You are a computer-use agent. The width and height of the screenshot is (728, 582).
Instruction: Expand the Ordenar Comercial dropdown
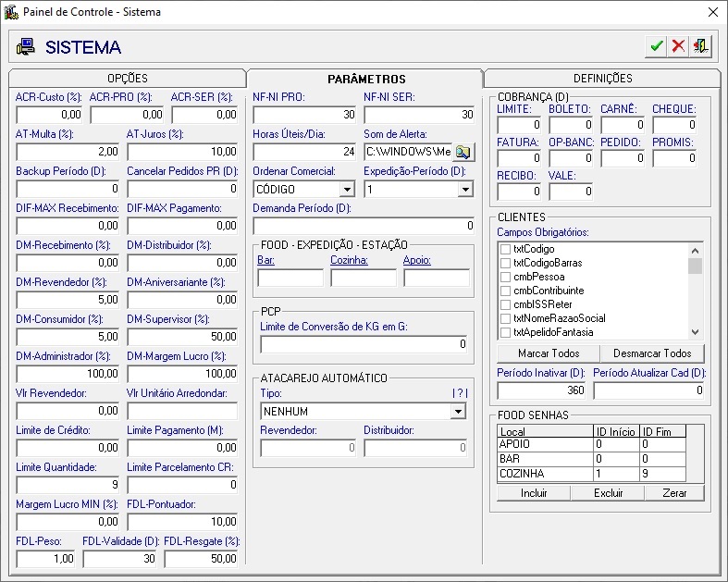point(347,190)
